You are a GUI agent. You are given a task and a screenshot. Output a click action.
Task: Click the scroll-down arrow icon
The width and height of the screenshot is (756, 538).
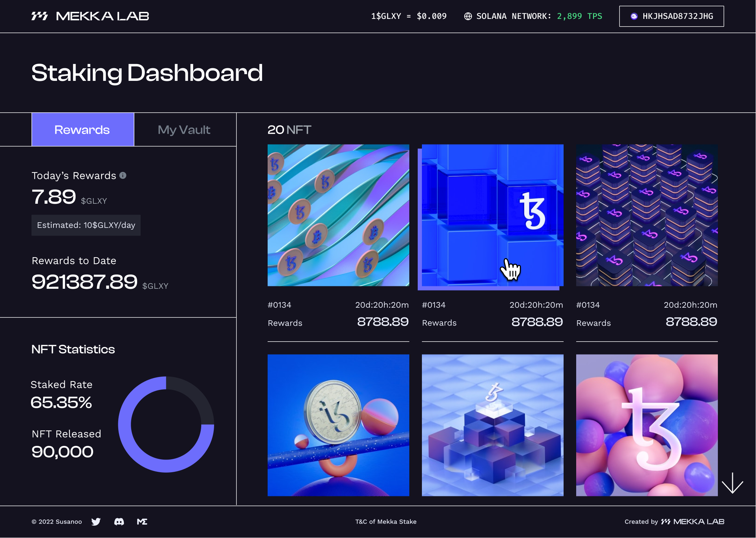click(x=732, y=483)
